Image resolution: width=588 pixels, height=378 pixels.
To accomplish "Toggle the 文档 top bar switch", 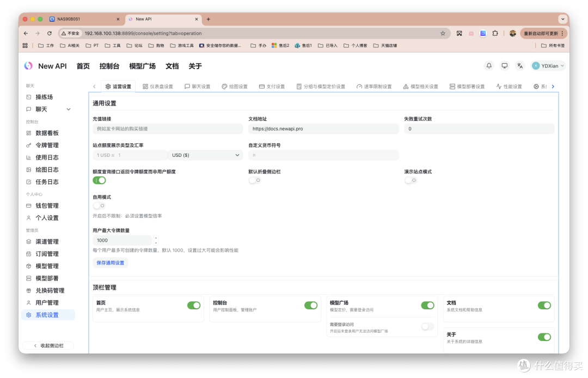I will point(544,305).
